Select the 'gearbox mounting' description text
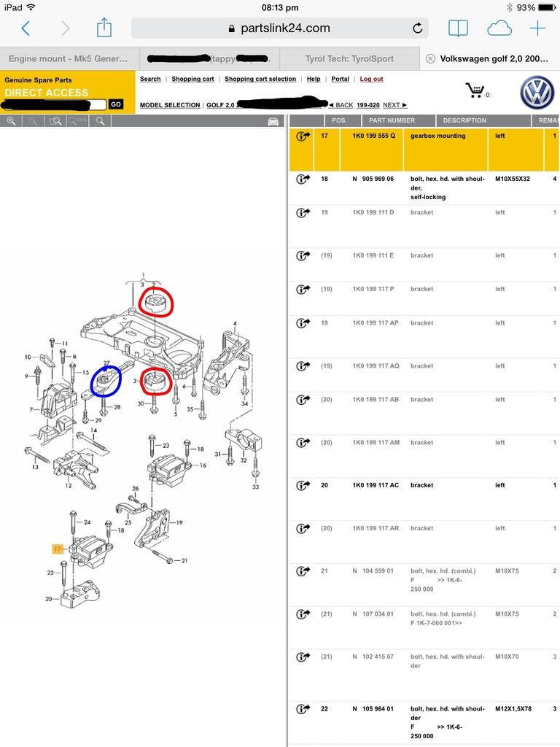The image size is (560, 747). (438, 136)
